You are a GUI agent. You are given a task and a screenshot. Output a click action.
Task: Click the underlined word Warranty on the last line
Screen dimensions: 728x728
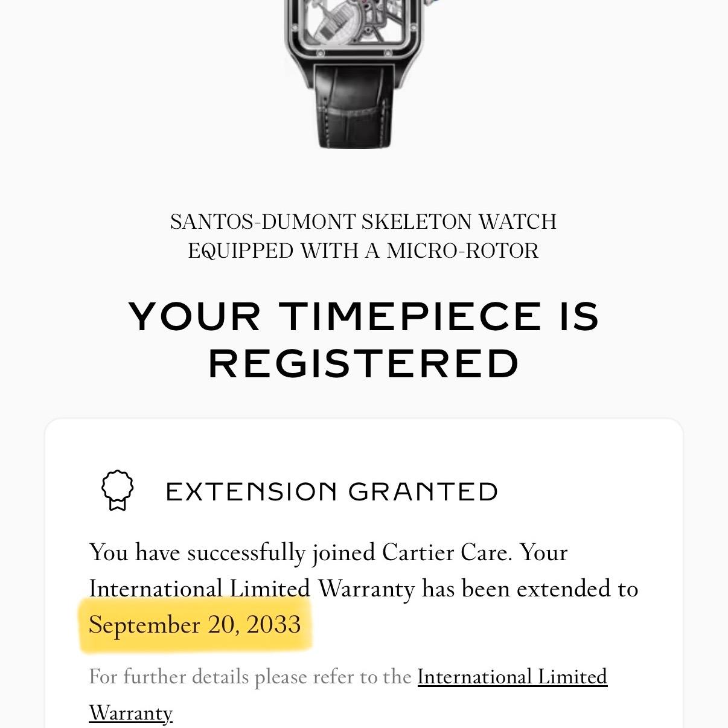point(130,714)
